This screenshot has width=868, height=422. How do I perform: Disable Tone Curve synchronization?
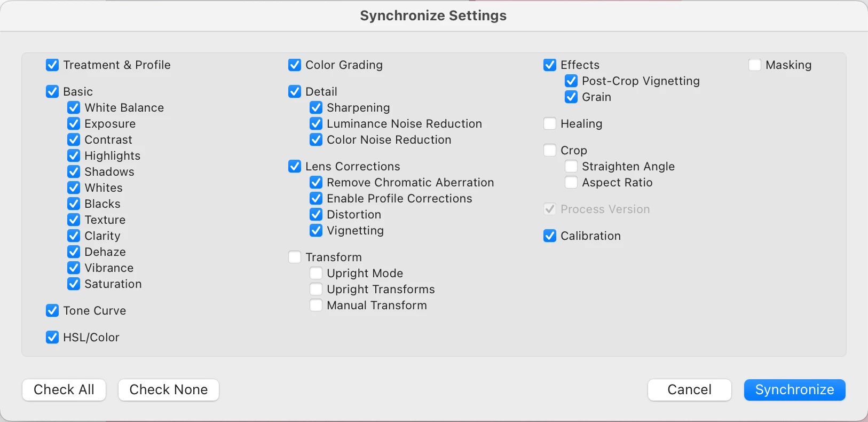[52, 311]
